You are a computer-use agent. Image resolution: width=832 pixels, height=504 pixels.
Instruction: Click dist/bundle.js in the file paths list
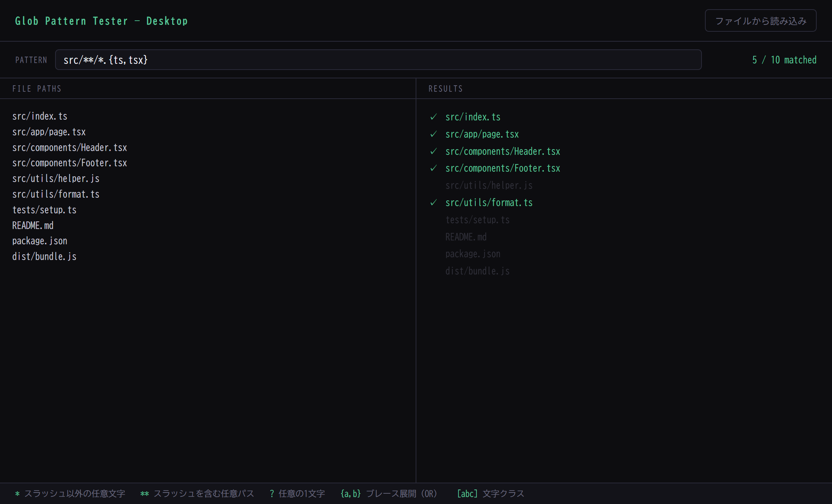(44, 257)
